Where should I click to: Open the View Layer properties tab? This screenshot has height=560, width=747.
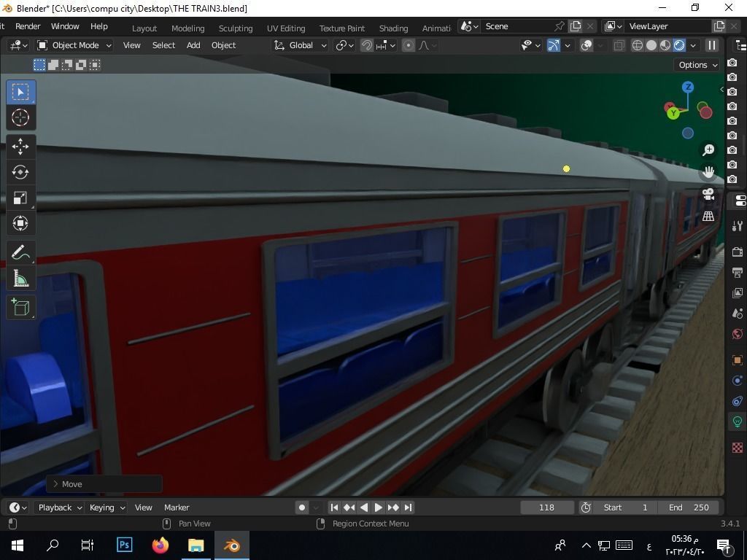click(x=738, y=293)
